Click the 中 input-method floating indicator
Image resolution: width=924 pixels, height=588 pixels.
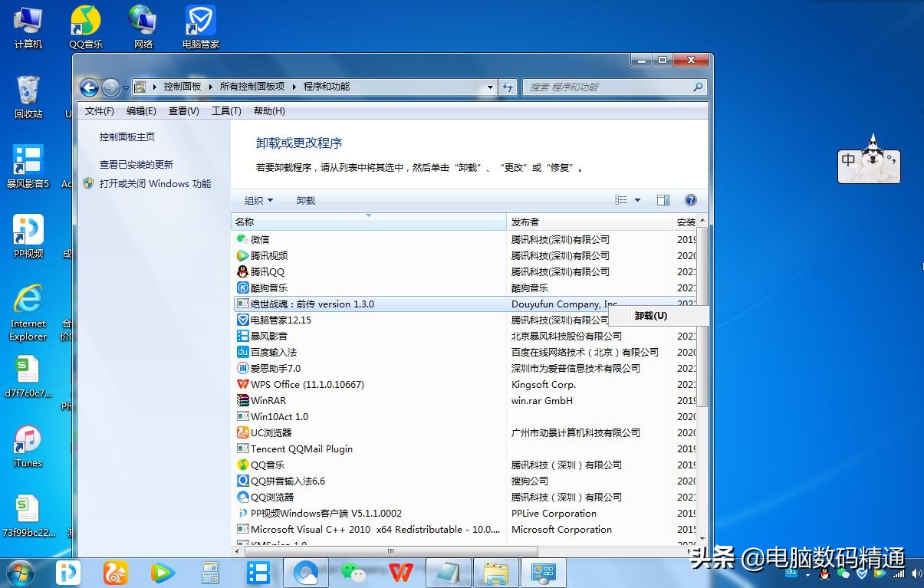point(848,160)
